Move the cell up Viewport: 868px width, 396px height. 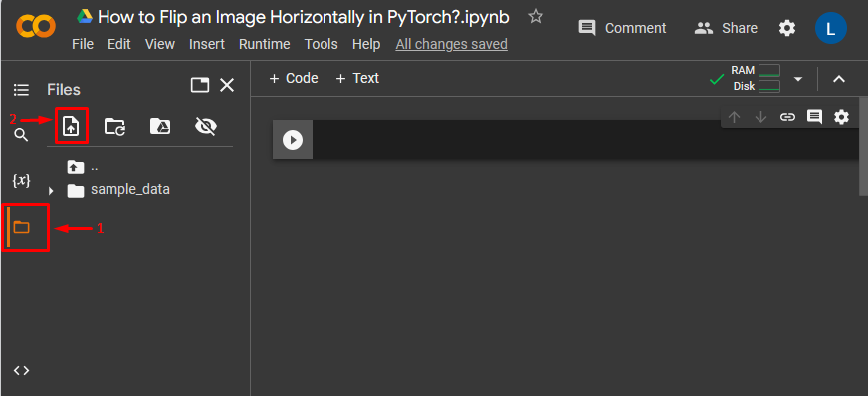pyautogui.click(x=734, y=117)
